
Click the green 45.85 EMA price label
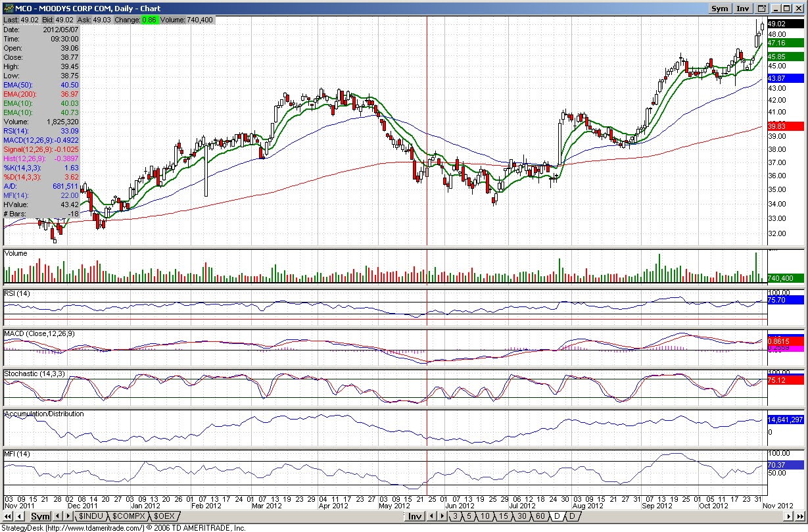(x=785, y=57)
